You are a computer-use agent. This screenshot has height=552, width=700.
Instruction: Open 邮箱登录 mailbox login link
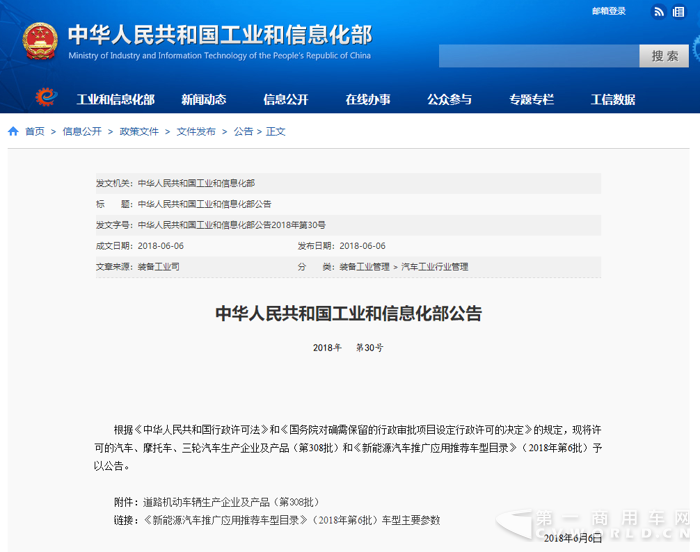[x=609, y=12]
